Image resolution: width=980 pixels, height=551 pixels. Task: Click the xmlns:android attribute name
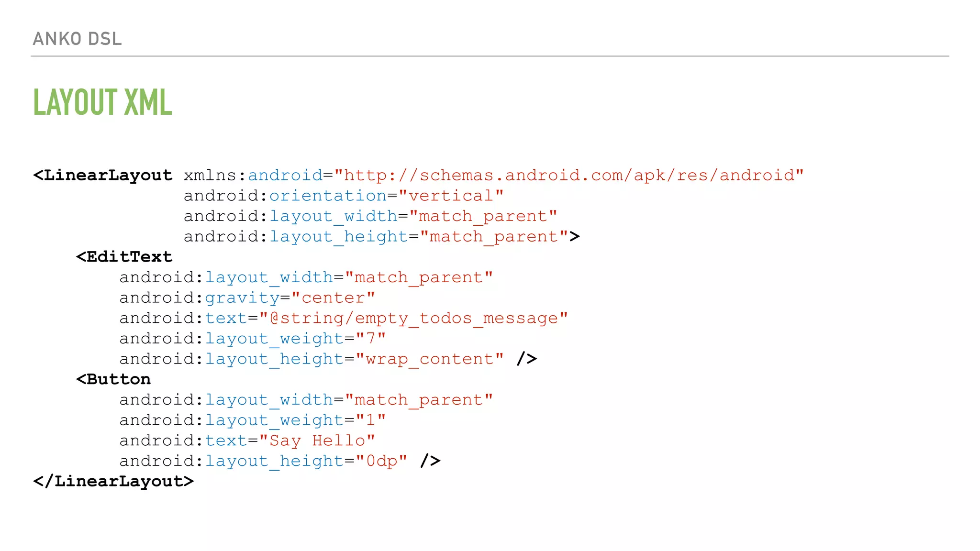(x=253, y=176)
